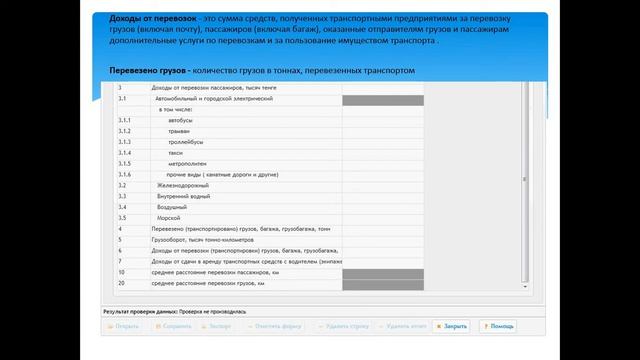
Task: Click the Очистить форму button
Action: point(274,326)
